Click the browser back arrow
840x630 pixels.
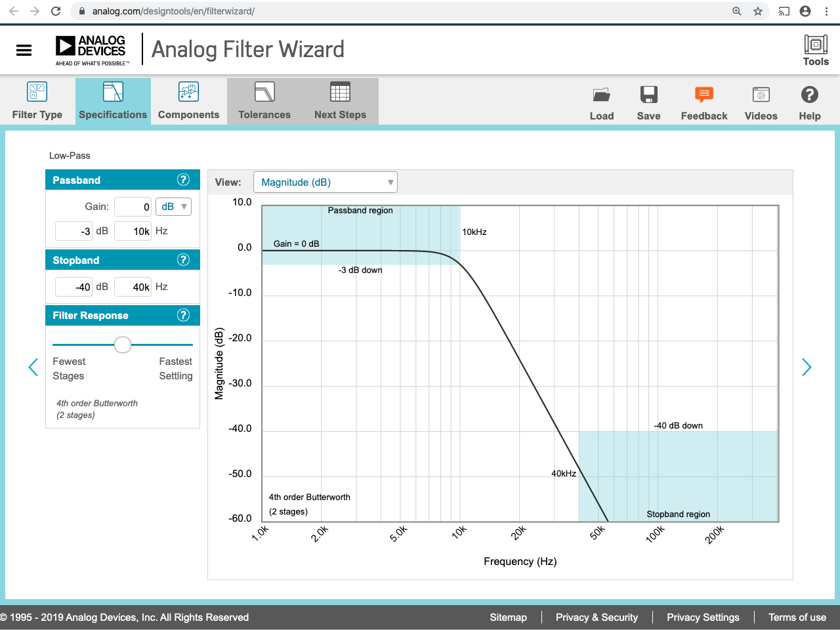[14, 11]
